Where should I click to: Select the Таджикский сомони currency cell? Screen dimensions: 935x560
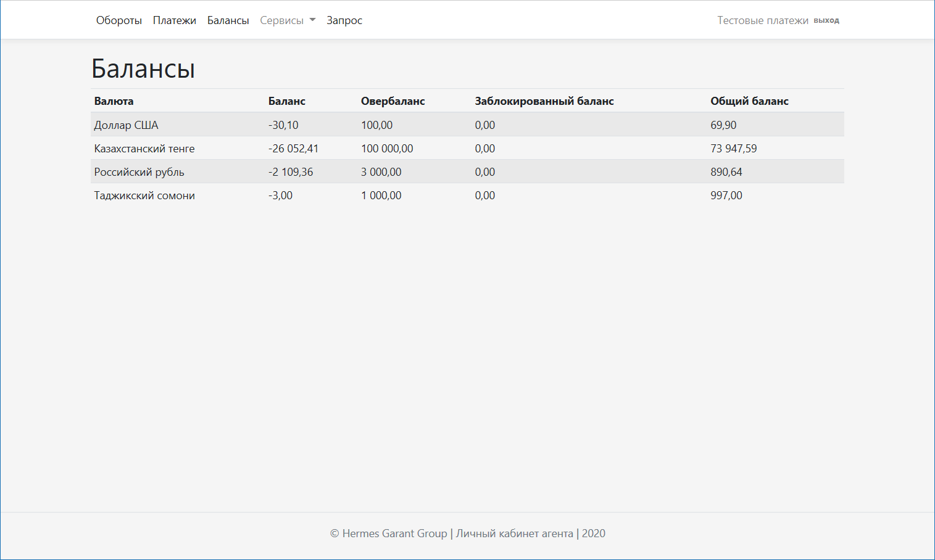144,196
